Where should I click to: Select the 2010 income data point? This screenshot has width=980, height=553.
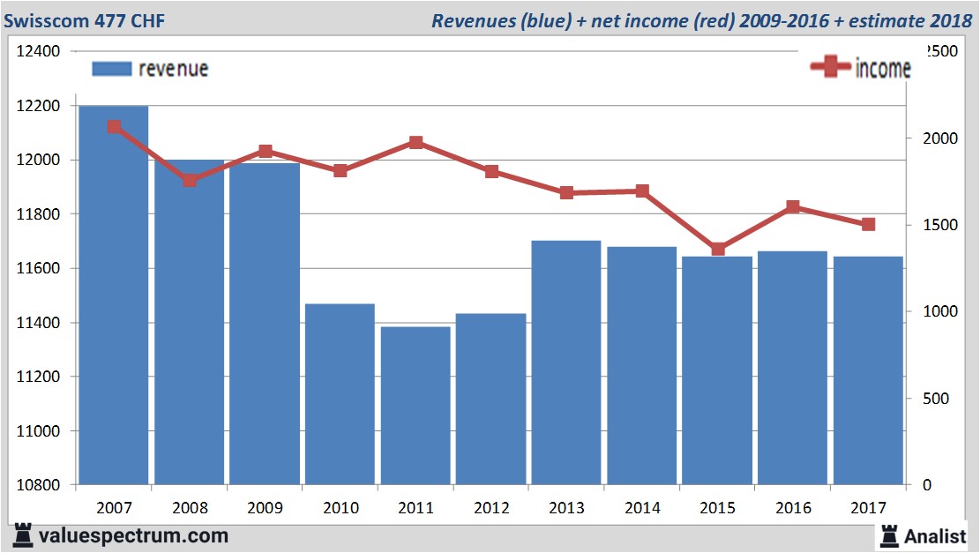click(340, 170)
